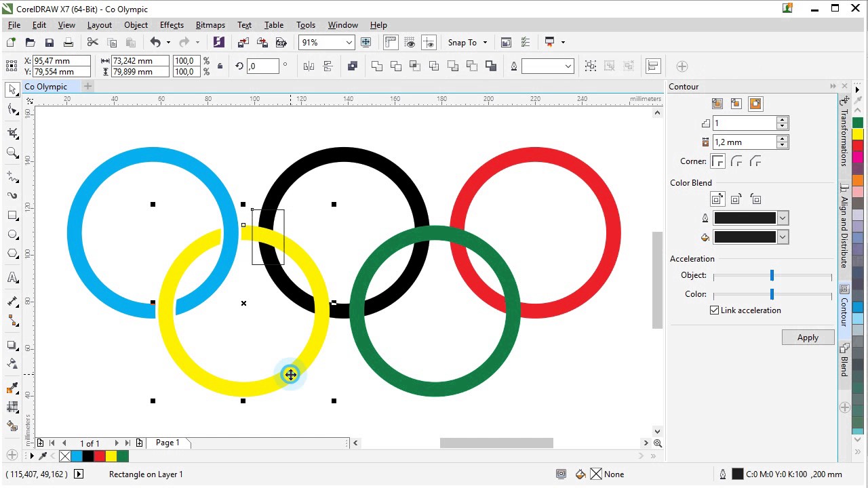
Task: Select the Interactive Fill tool
Action: click(12, 407)
